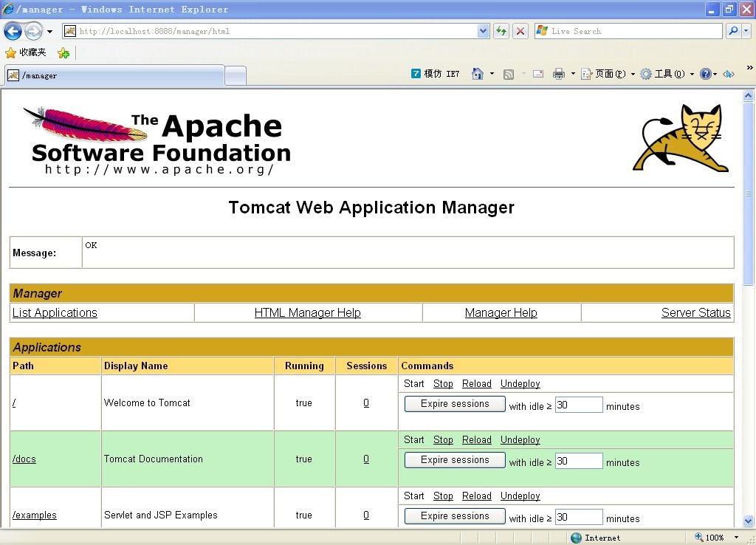Reload the /examples application

point(477,496)
